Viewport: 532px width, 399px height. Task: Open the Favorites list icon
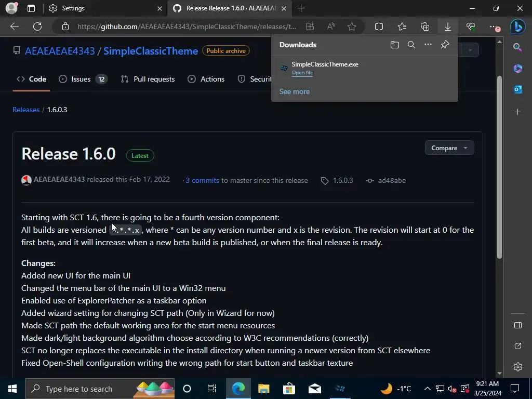[402, 26]
